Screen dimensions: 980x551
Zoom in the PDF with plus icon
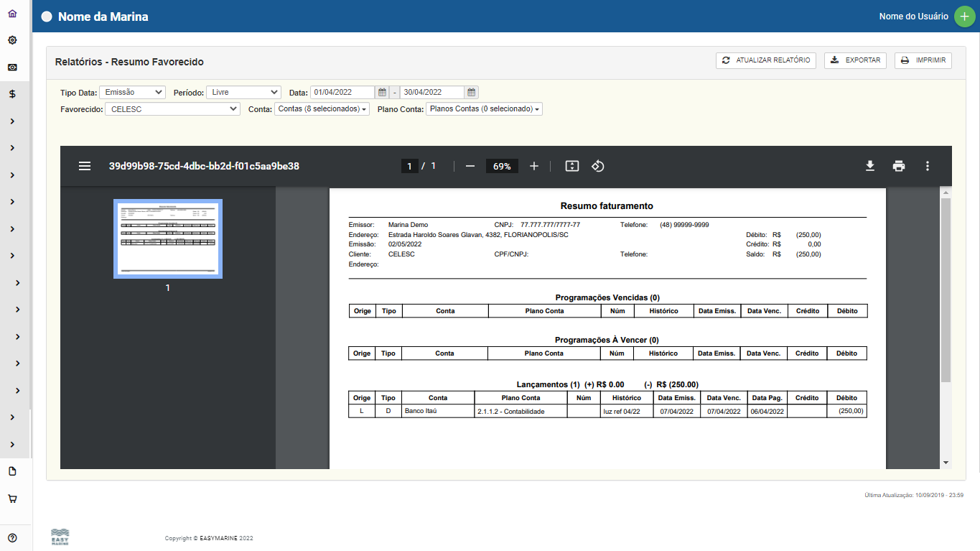pos(533,166)
